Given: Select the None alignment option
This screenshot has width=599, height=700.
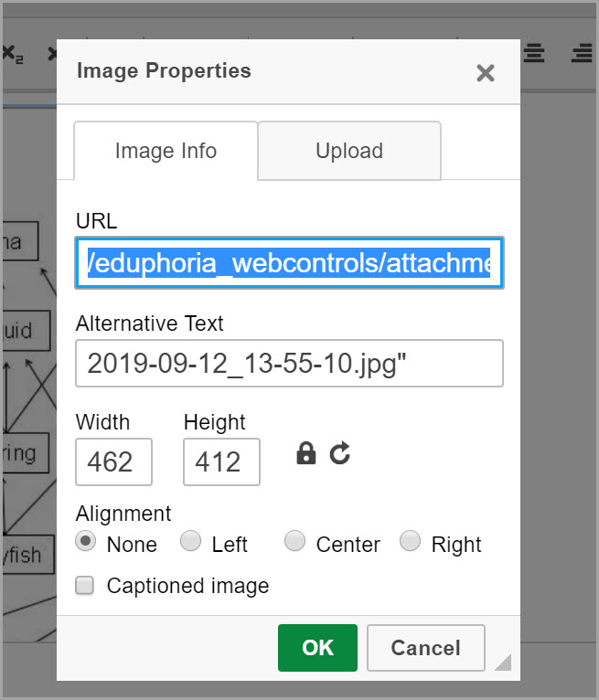Looking at the screenshot, I should 85,541.
